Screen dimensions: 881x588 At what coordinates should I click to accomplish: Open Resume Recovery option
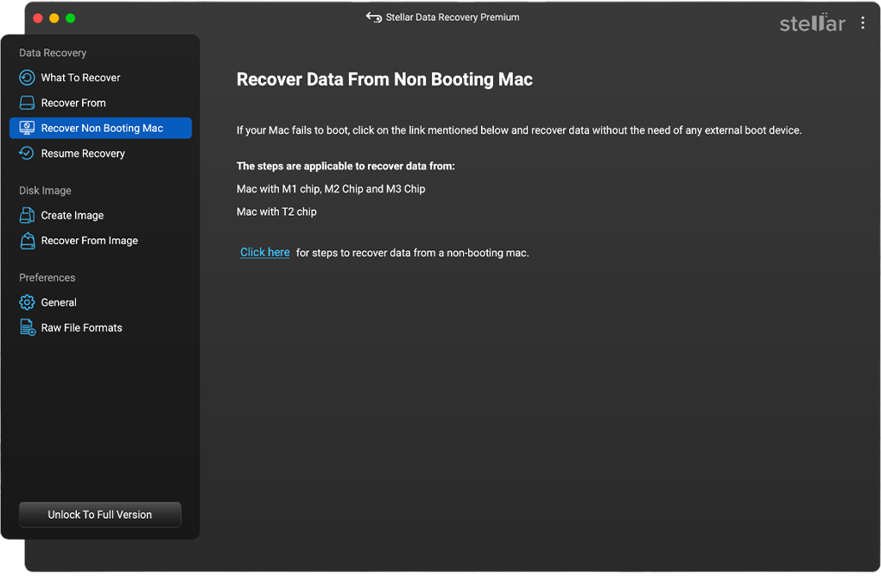(x=100, y=154)
